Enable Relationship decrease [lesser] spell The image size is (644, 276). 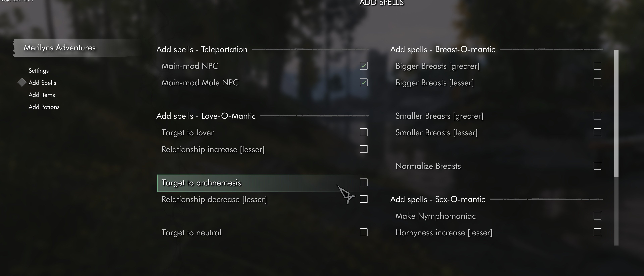[x=363, y=199]
